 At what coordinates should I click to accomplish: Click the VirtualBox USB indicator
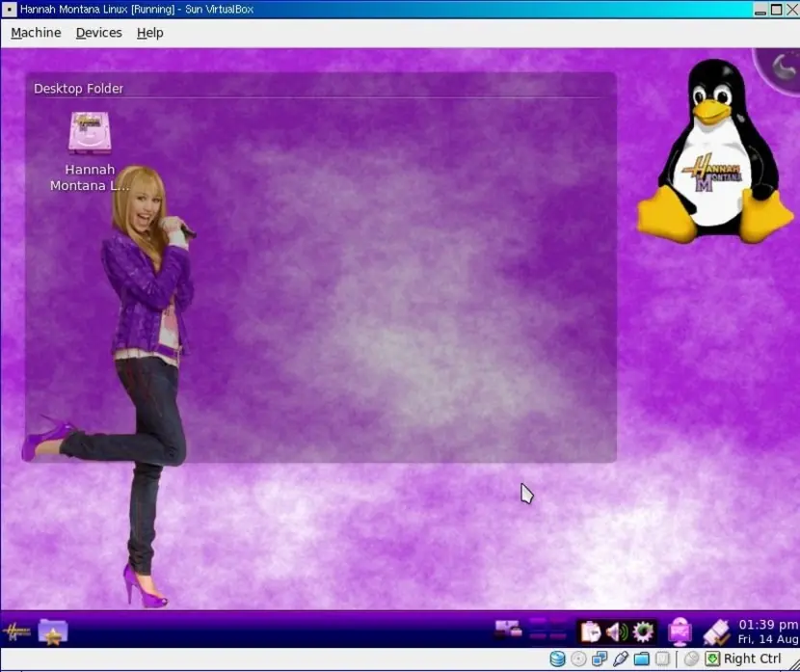[621, 659]
